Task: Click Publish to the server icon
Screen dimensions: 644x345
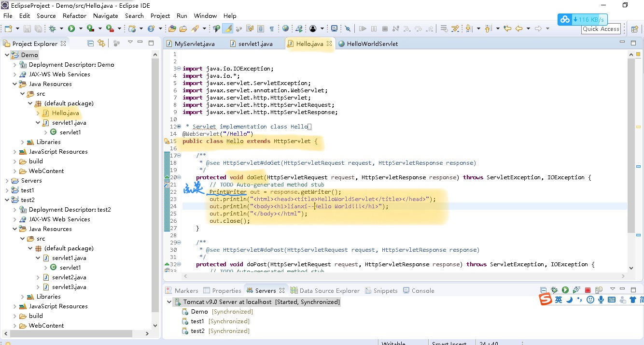Action: (599, 289)
